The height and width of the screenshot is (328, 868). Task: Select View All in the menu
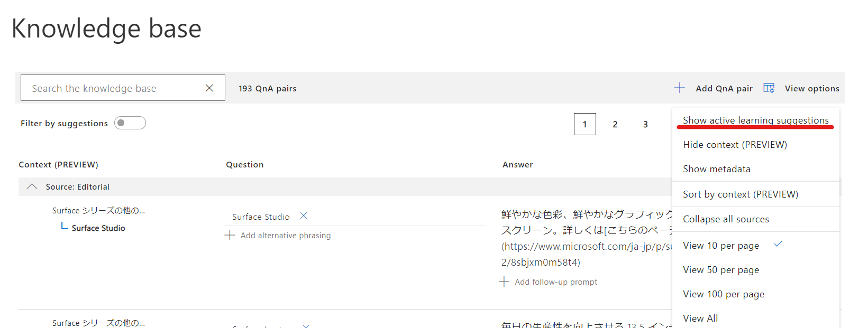coord(700,318)
